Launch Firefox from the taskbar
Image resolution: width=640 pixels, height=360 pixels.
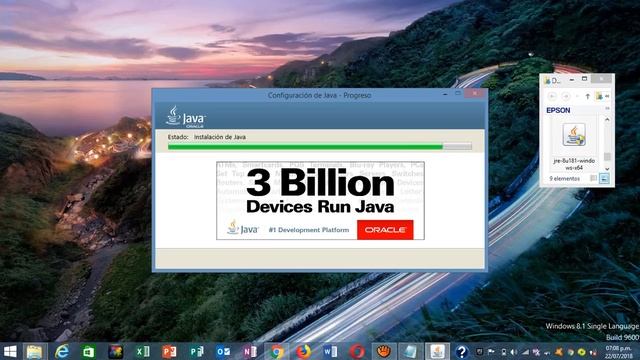(303, 351)
